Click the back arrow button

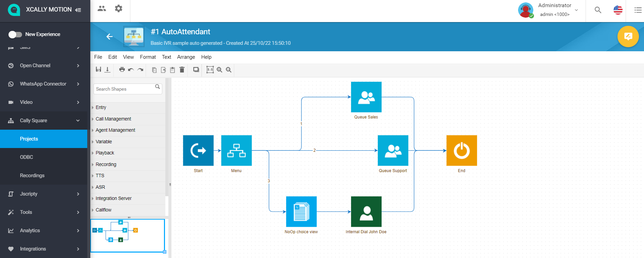point(109,37)
